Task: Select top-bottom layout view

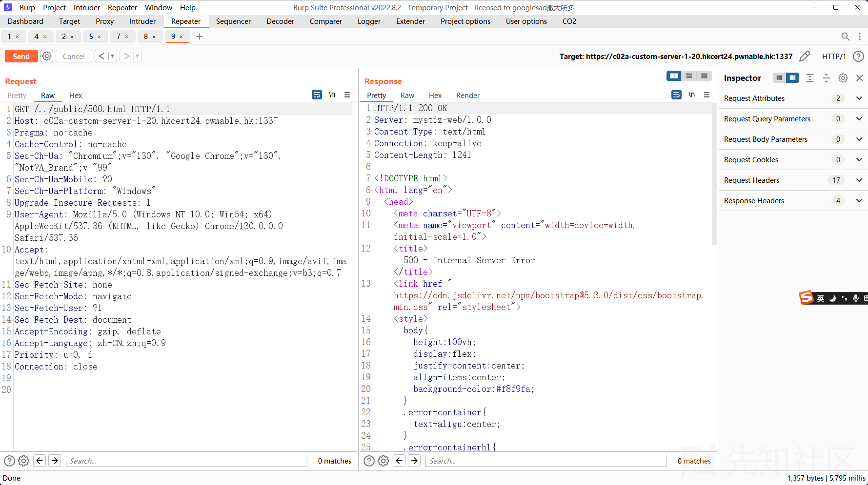Action: 689,76
